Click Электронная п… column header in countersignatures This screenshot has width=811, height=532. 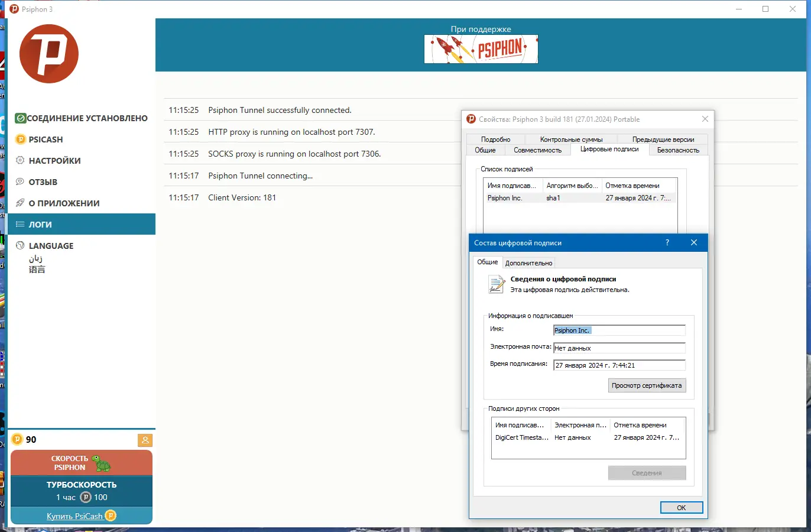tap(580, 425)
